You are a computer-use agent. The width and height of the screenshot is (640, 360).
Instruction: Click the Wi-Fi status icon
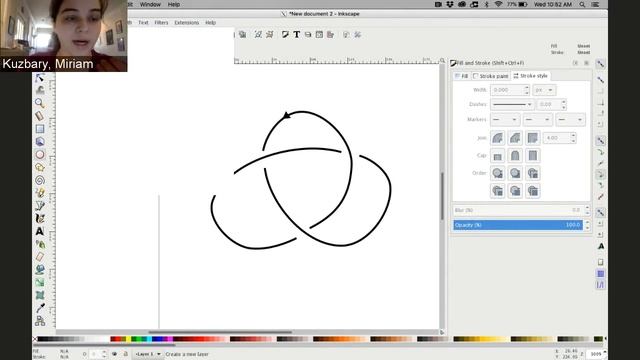coord(498,4)
